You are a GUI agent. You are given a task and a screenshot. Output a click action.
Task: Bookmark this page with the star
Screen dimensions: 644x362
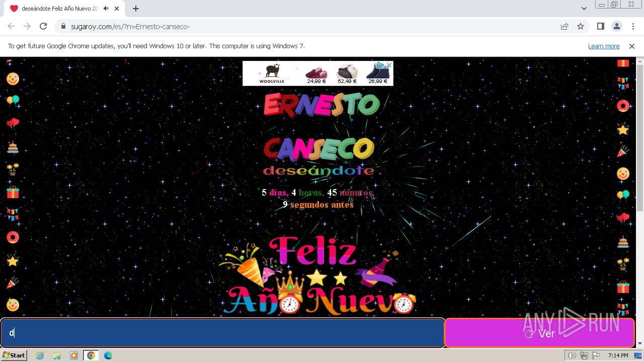(x=581, y=27)
